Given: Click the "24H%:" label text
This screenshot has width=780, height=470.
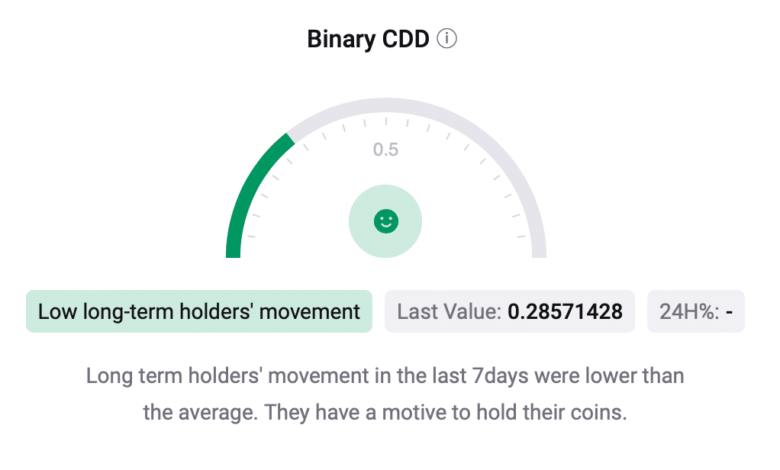Looking at the screenshot, I should pyautogui.click(x=688, y=312).
